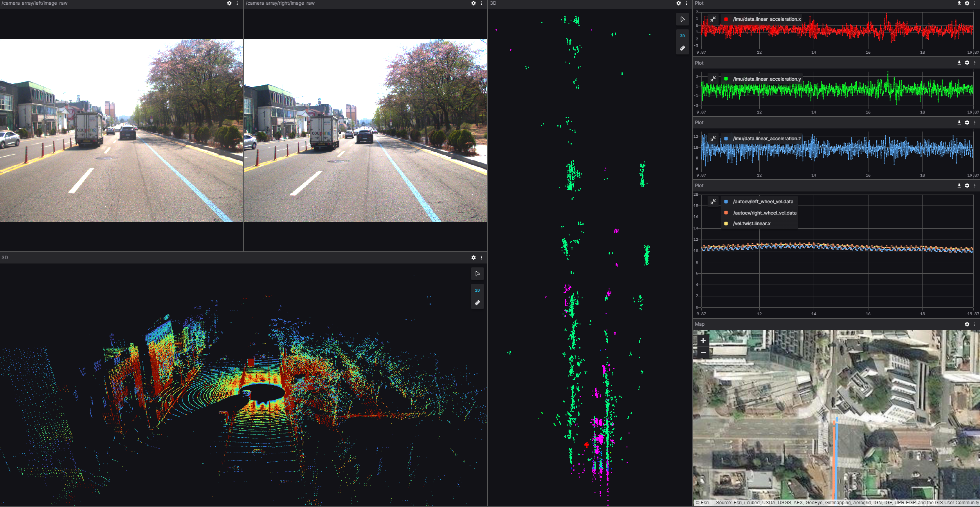Zoom out on the map
Image resolution: width=980 pixels, height=507 pixels.
703,352
